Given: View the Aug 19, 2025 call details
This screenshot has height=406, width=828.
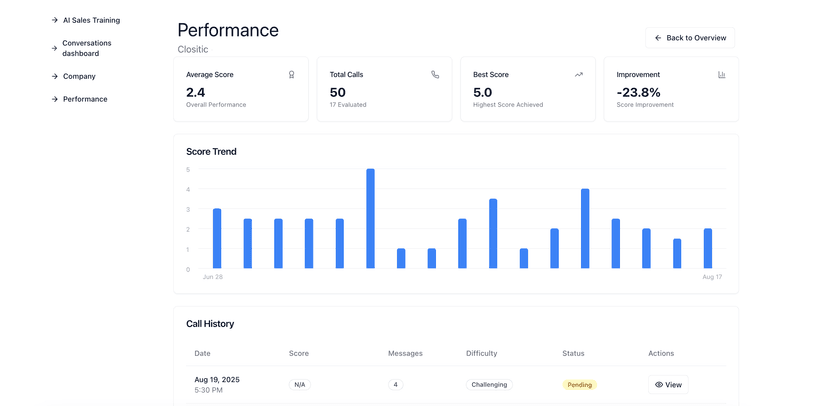Looking at the screenshot, I should pyautogui.click(x=668, y=384).
